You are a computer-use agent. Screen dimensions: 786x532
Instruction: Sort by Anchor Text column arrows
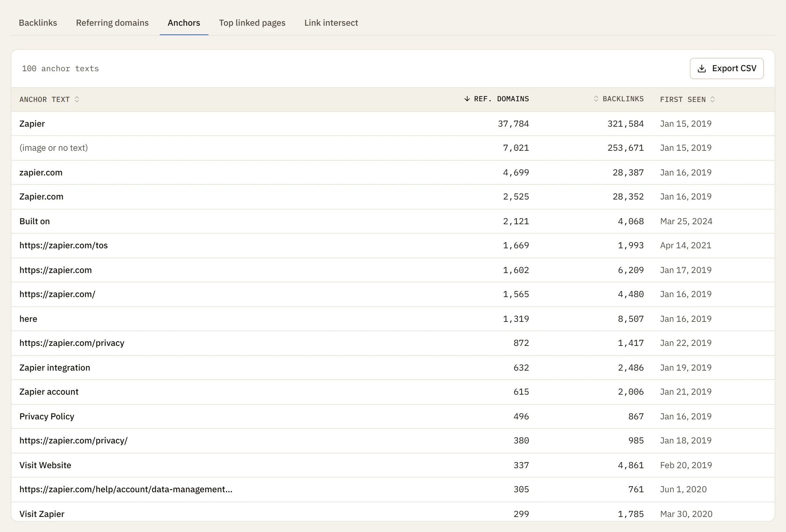77,99
